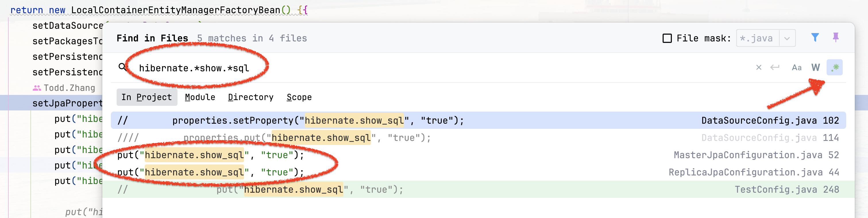Pin the Find in Files window
Screen dimensions: 868x218
(835, 37)
